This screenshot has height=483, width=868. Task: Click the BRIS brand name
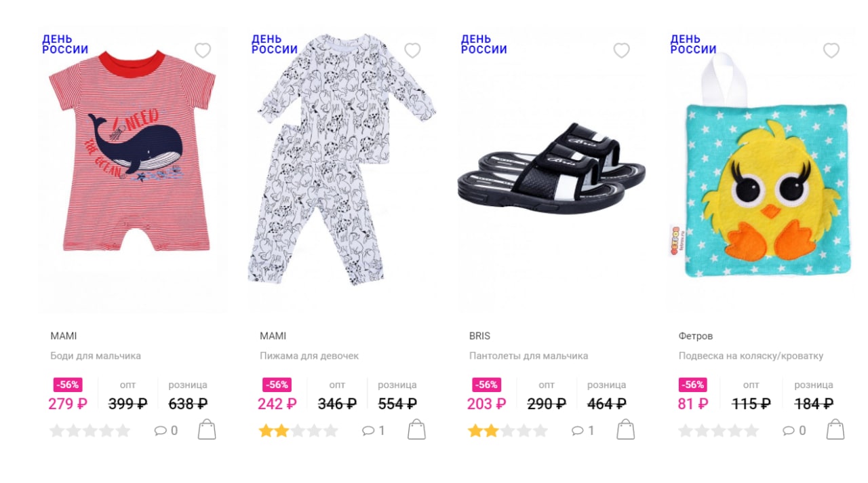[x=479, y=336]
